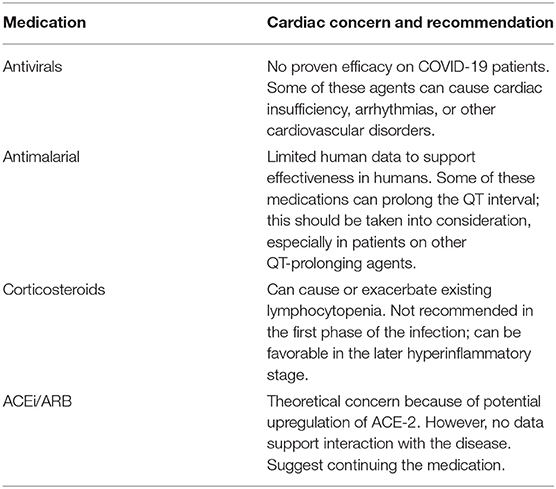Screen dimensions: 556x489
Task: Click the line 'Limited human data to support'
Action: [371, 157]
